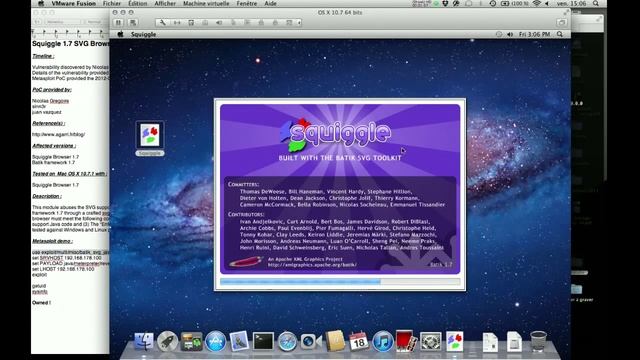The image size is (640, 360).
Task: Open second document icon beside Trash
Action: pyautogui.click(x=514, y=342)
